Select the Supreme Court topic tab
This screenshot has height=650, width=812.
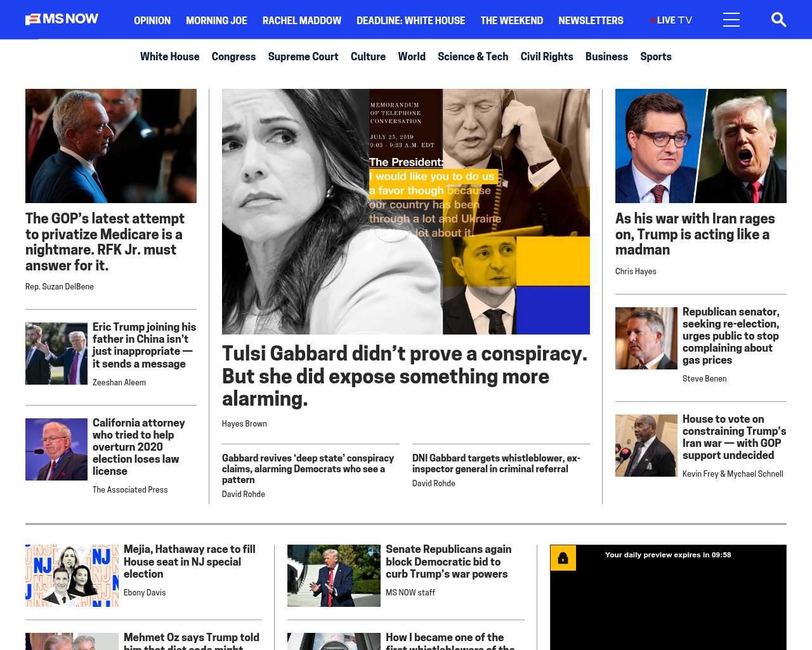click(x=303, y=56)
